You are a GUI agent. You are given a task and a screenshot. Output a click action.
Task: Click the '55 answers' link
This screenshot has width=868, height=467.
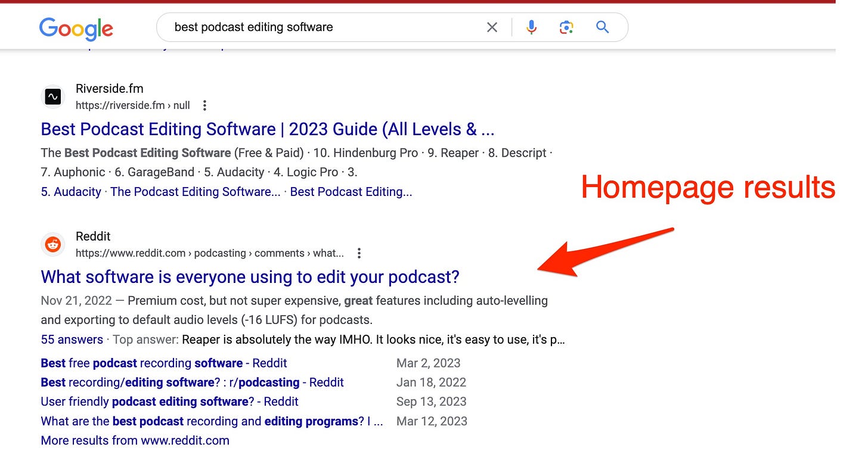click(72, 340)
